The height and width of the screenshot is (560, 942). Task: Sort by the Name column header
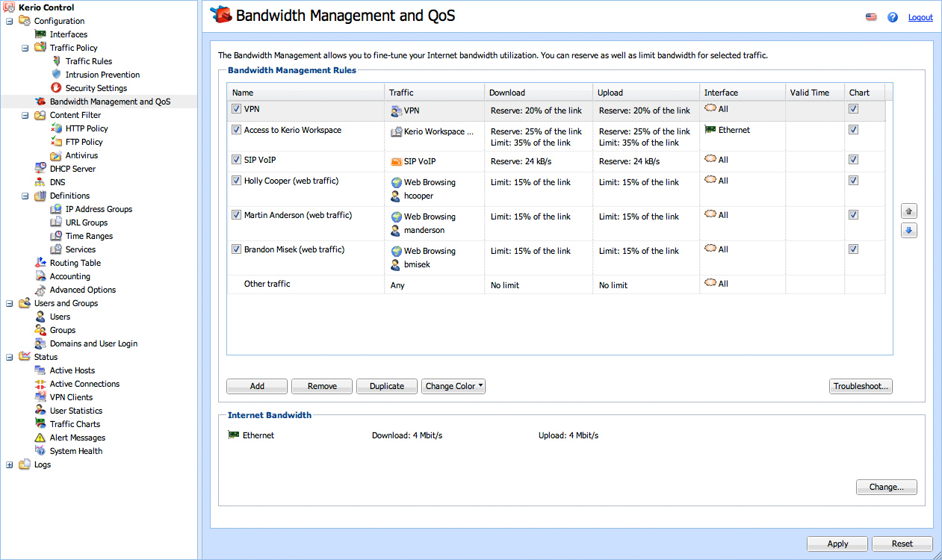(x=306, y=93)
